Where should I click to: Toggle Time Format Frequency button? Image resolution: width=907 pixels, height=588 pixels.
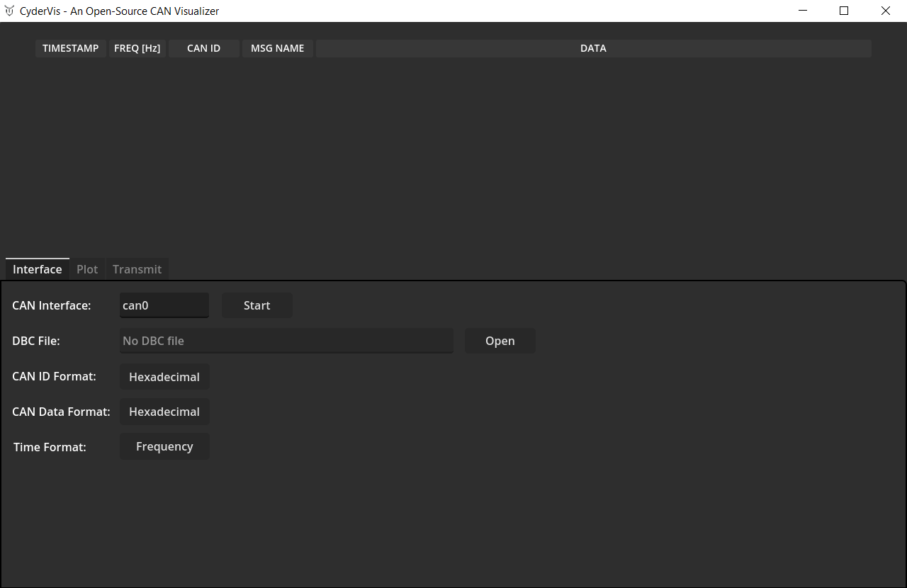(x=164, y=446)
